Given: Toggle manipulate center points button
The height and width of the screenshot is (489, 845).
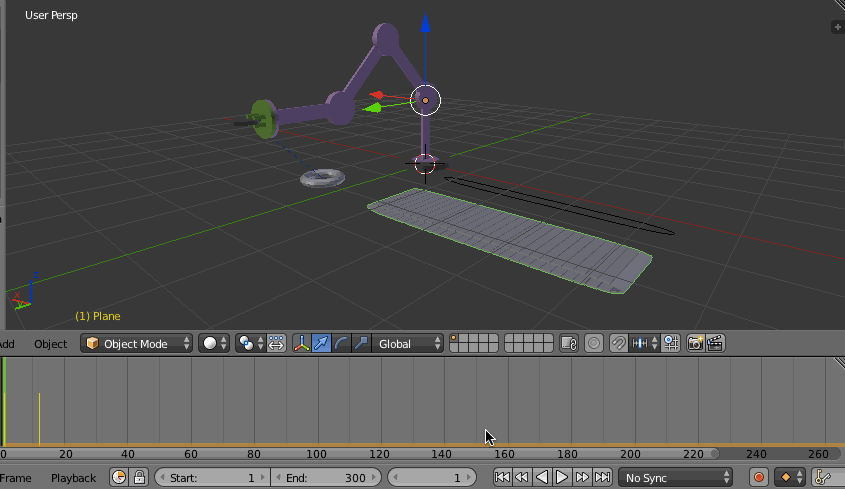Looking at the screenshot, I should coord(276,343).
